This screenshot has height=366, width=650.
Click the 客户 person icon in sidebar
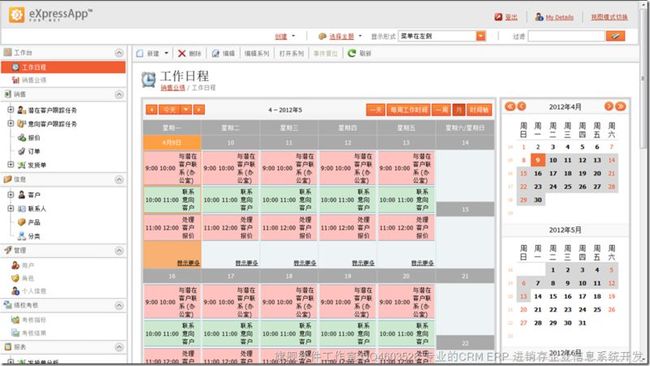pyautogui.click(x=22, y=194)
